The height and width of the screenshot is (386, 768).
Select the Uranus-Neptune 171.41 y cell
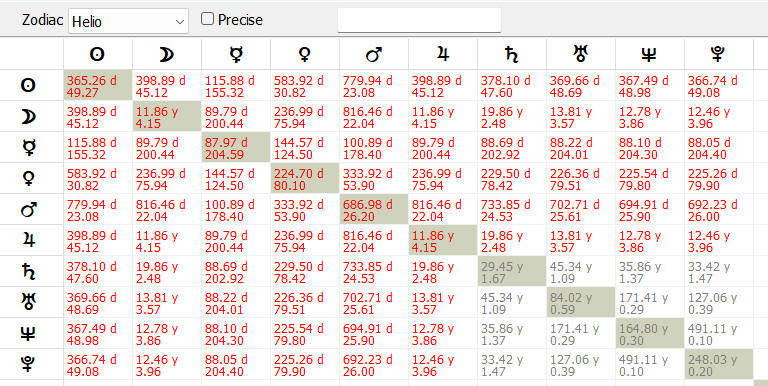click(x=649, y=302)
